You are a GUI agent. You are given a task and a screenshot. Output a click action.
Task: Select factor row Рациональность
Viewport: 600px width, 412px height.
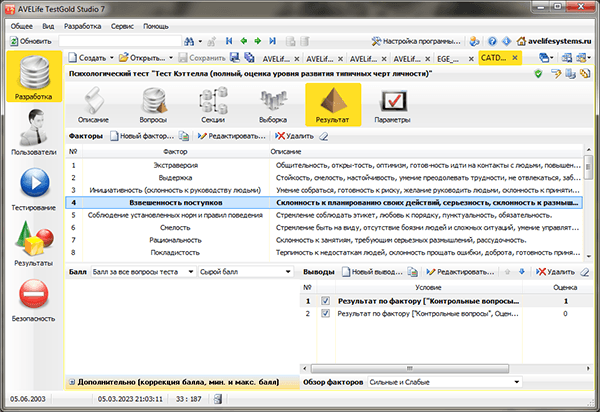click(324, 240)
